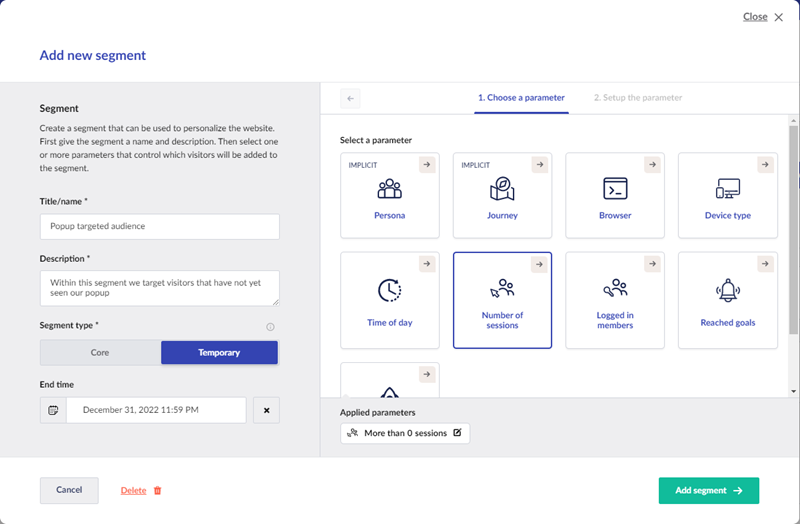The width and height of the screenshot is (800, 524).
Task: Open the Segment type info tooltip icon
Action: coord(271,327)
